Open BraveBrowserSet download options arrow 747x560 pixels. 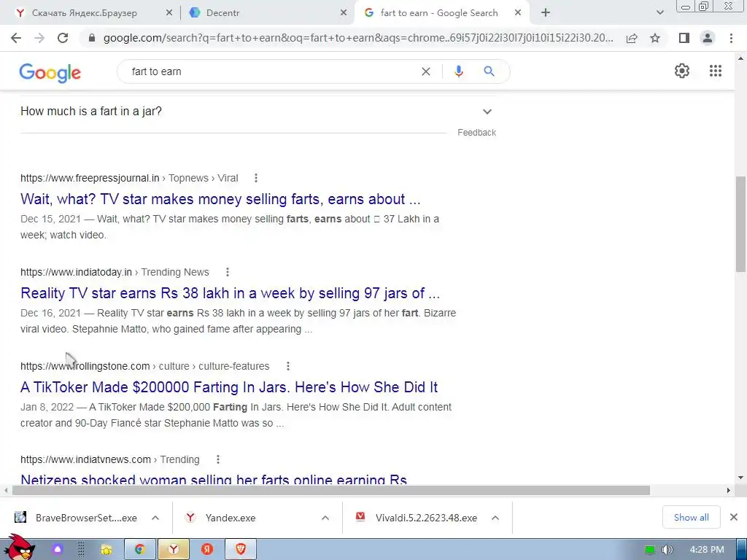point(155,518)
